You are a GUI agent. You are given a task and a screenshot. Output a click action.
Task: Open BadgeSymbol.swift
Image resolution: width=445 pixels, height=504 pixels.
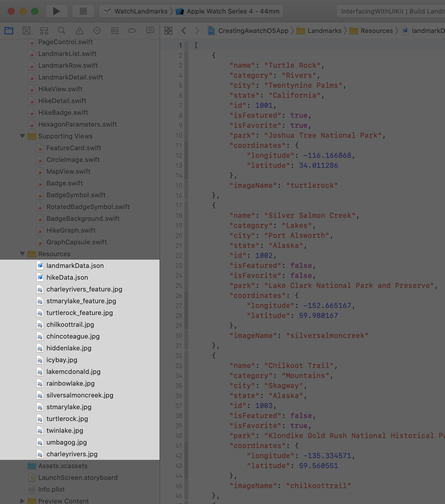76,195
